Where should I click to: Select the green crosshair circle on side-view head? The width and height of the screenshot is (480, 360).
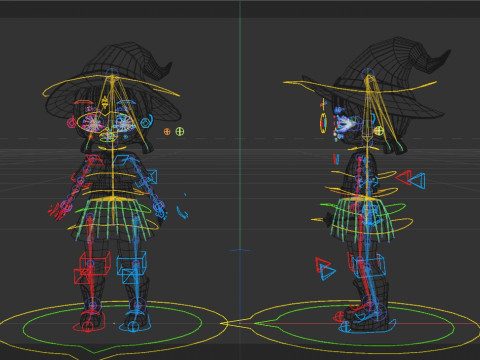pos(379,131)
